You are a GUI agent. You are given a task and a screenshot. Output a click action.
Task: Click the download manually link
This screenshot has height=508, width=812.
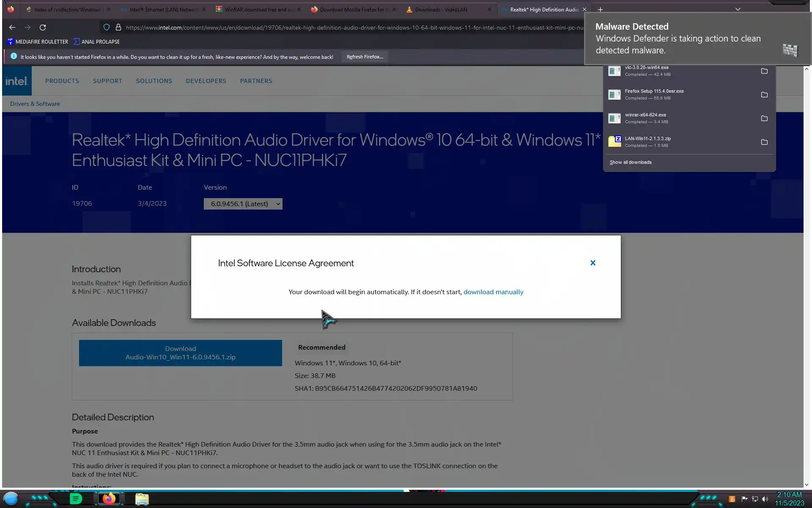[493, 292]
